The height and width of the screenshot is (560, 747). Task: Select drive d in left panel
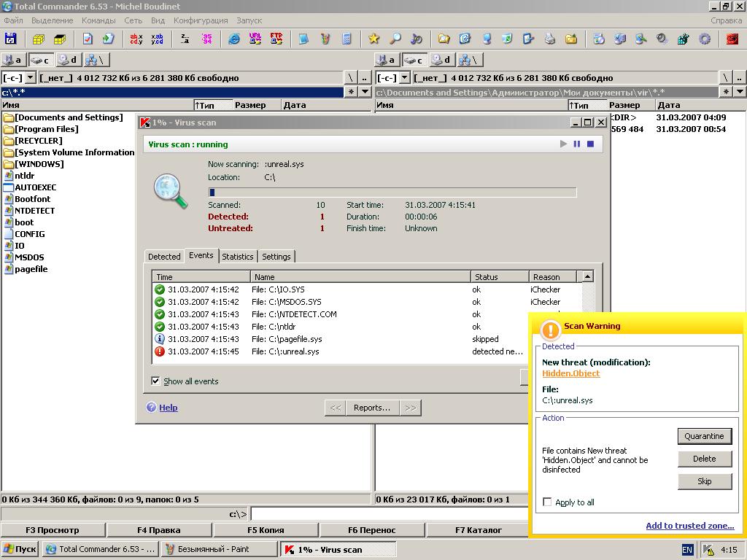(x=68, y=60)
